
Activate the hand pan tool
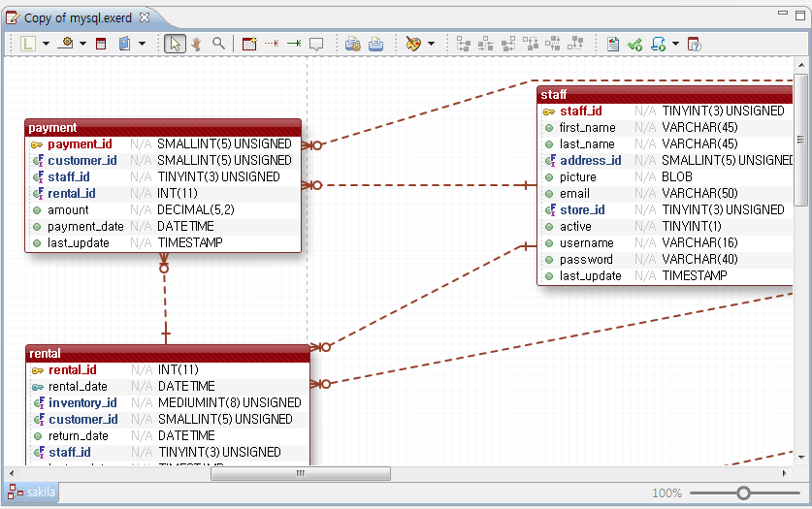tap(196, 44)
